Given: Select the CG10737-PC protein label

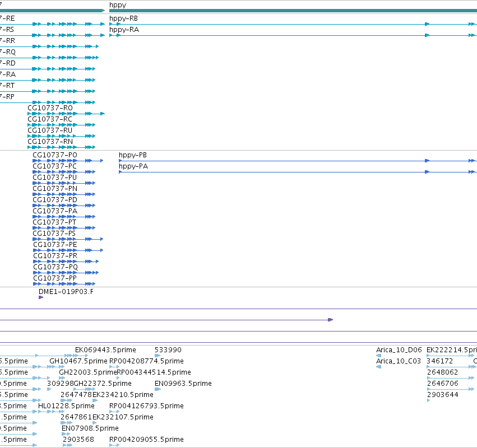Looking at the screenshot, I should click(55, 166).
